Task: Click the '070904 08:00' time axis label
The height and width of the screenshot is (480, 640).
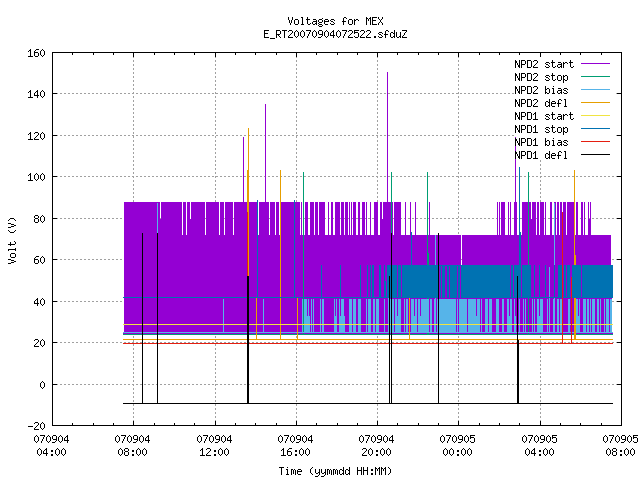Action: 132,446
